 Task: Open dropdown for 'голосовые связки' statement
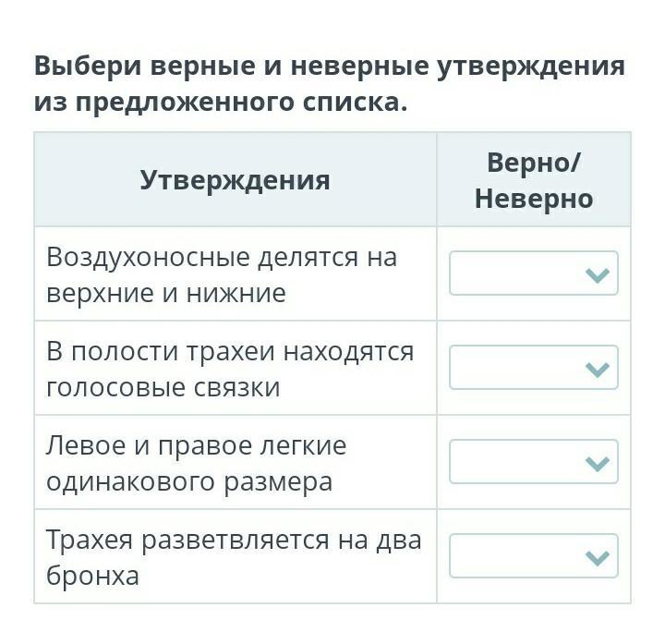tap(533, 368)
